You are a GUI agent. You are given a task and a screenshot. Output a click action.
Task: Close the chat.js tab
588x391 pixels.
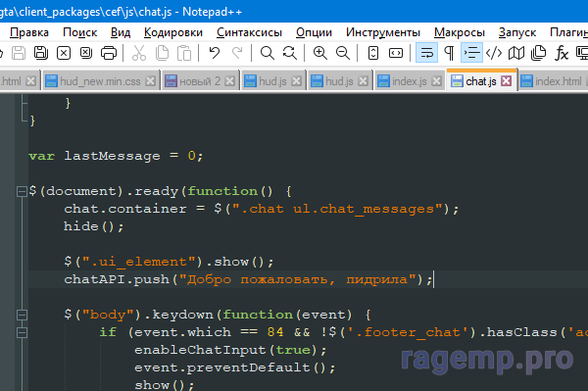click(x=507, y=81)
